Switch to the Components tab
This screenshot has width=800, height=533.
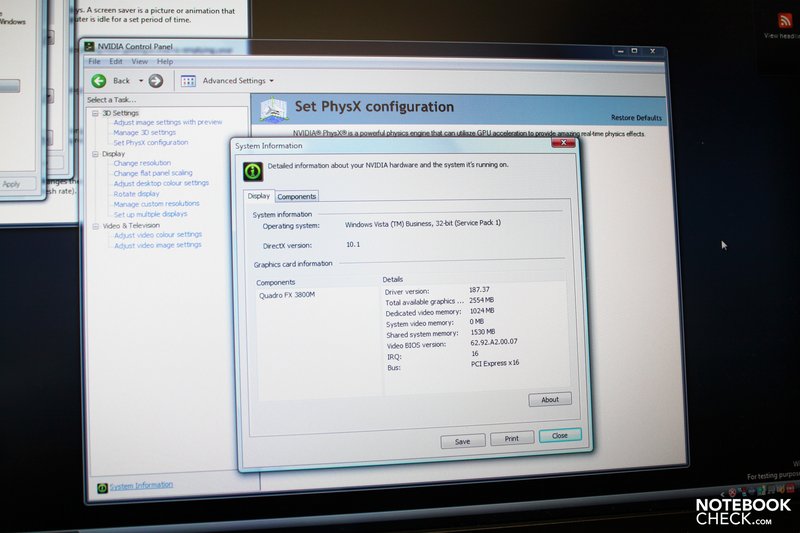coord(296,196)
